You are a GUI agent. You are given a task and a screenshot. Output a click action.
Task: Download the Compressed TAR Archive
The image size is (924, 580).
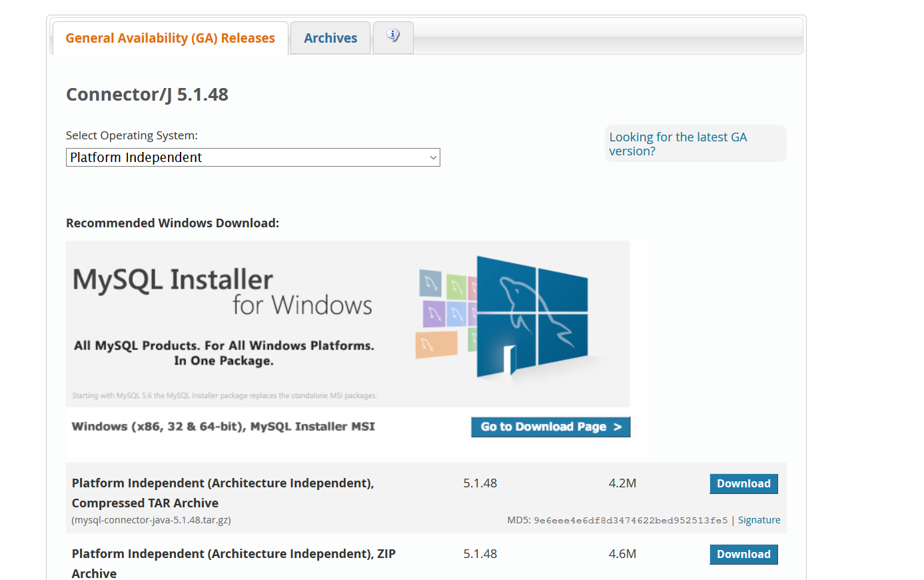pyautogui.click(x=743, y=483)
